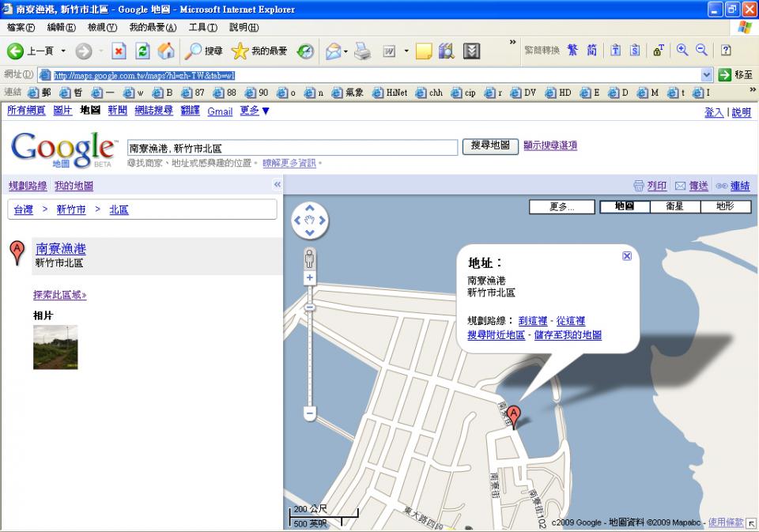This screenshot has width=759, height=532.
Task: Toggle the overview map corner arrow
Action: (751, 523)
